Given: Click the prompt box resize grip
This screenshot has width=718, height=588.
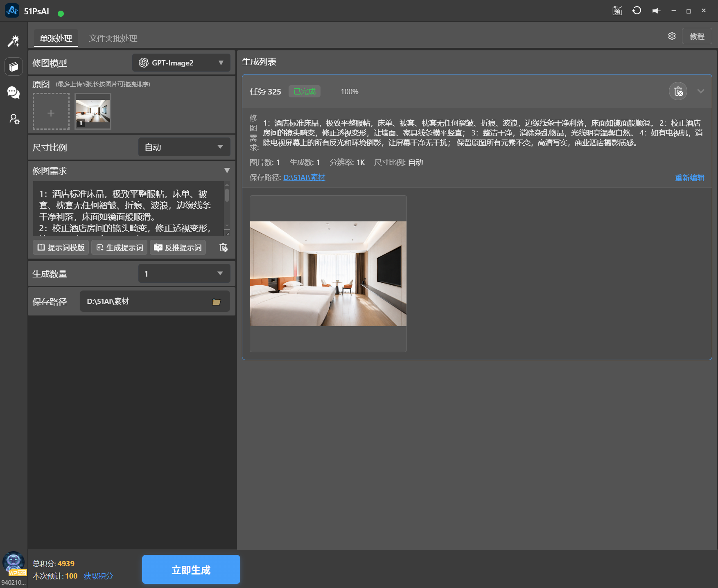Looking at the screenshot, I should (227, 232).
